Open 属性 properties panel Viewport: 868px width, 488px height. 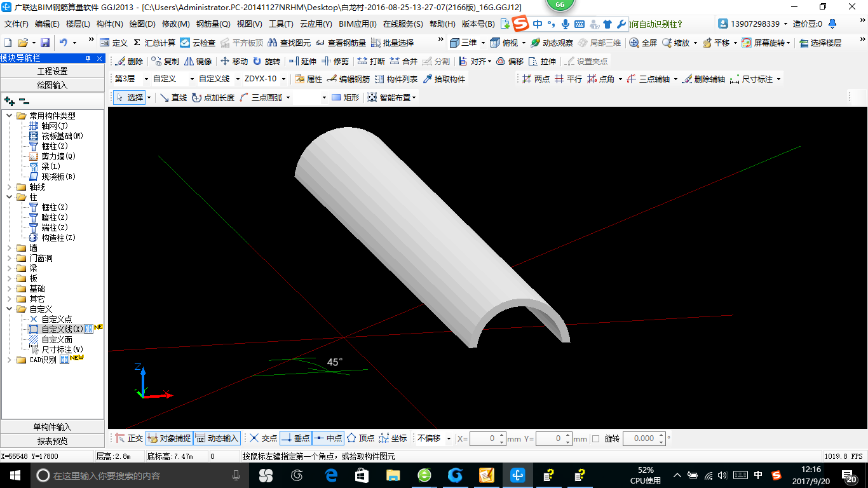click(308, 79)
